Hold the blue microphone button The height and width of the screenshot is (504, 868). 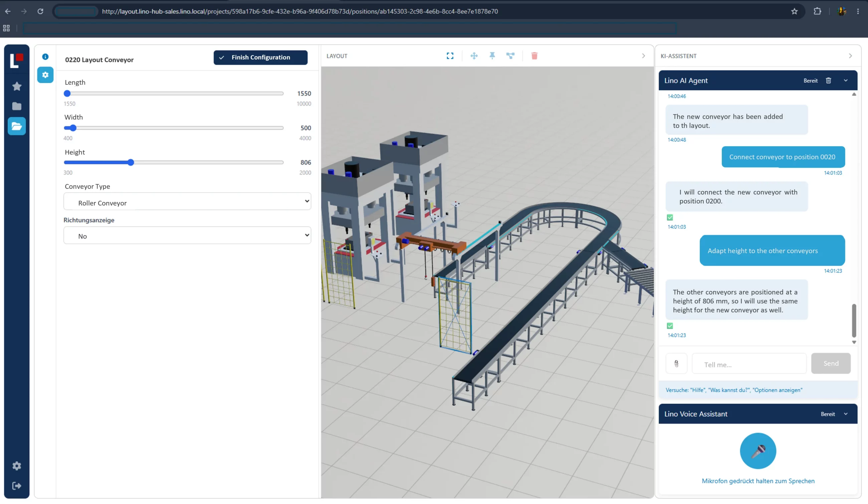(758, 451)
